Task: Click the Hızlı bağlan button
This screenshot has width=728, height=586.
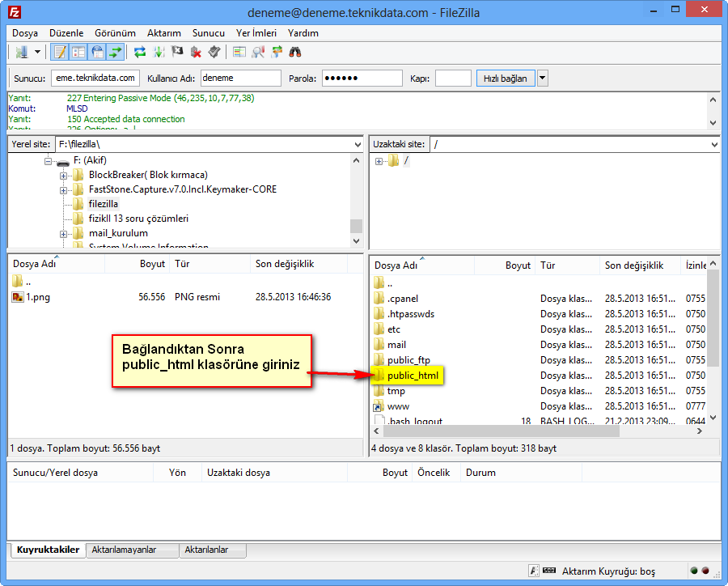Action: point(506,79)
